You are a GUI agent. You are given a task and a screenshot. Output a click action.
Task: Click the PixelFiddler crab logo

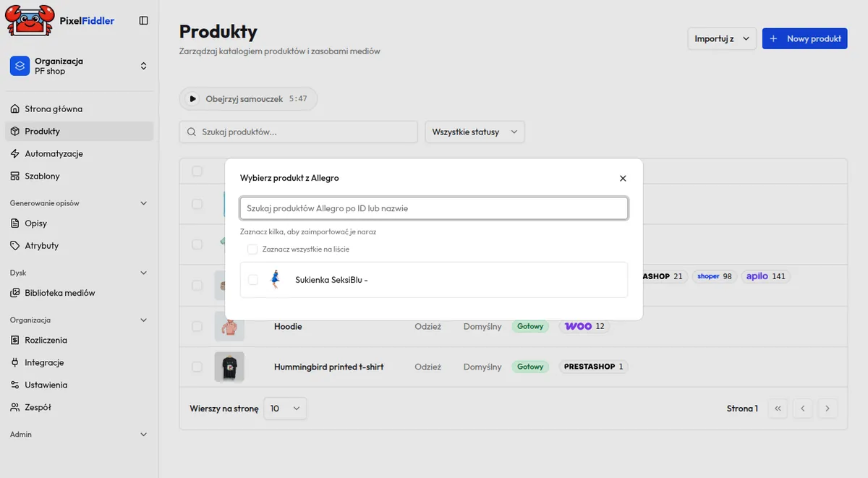point(30,20)
